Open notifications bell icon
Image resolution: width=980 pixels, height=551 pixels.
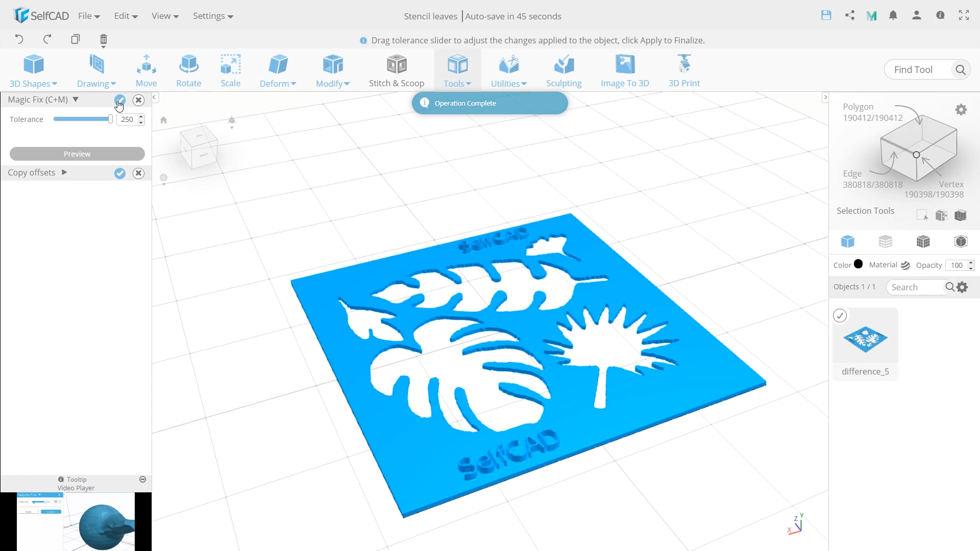(x=893, y=15)
